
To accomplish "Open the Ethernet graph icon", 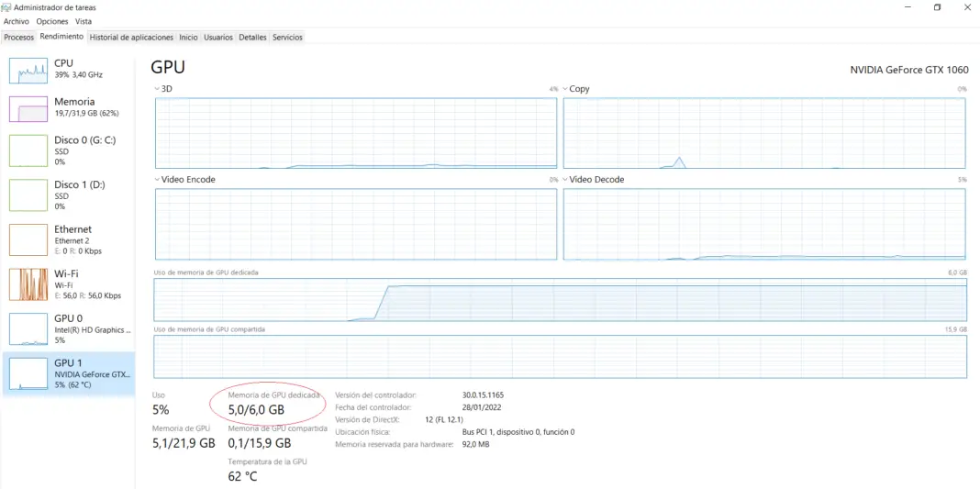I will coord(28,239).
